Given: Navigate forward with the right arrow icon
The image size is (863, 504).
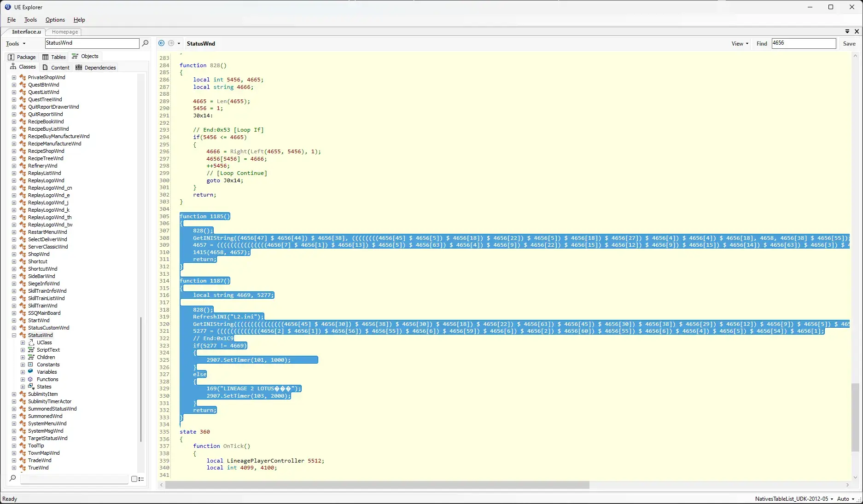Looking at the screenshot, I should point(171,43).
